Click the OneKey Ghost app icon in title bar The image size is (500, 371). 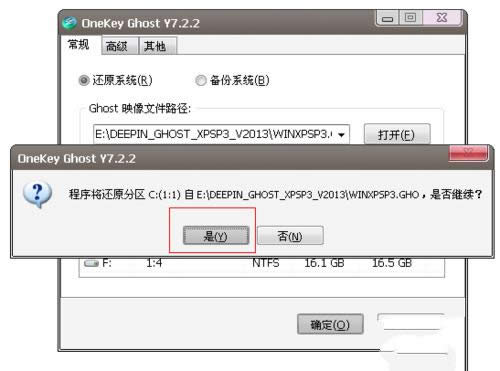(x=69, y=23)
